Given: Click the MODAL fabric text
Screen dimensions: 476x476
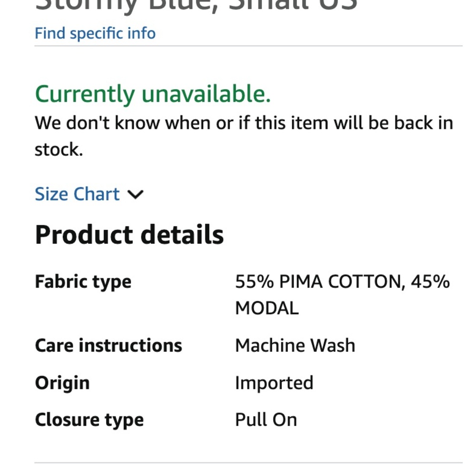Looking at the screenshot, I should tap(267, 308).
